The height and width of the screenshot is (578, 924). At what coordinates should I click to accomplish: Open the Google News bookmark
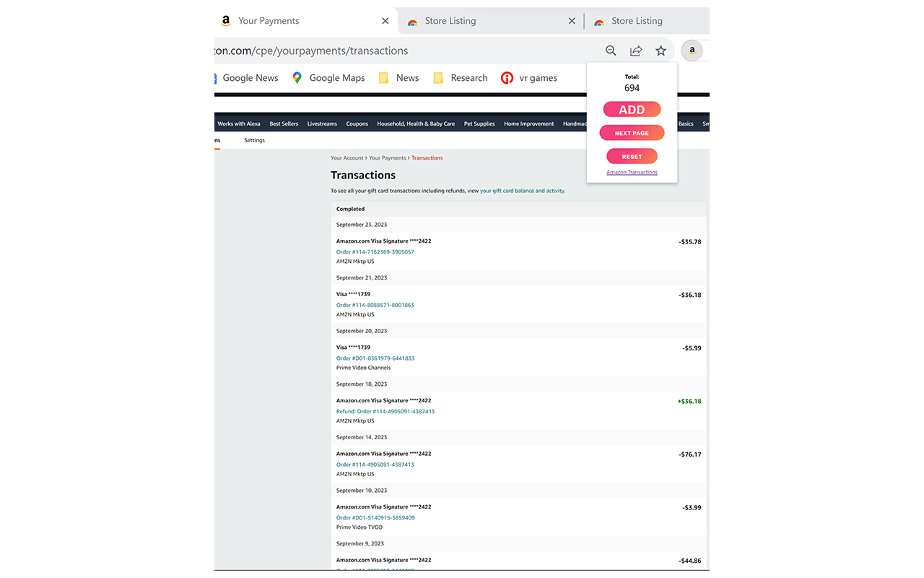tap(246, 78)
